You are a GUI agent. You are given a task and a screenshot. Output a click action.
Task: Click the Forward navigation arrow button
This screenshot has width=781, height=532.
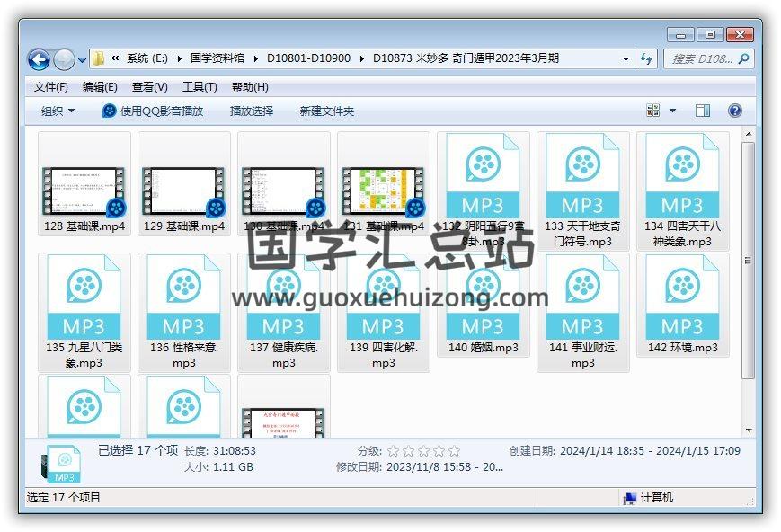click(x=64, y=59)
